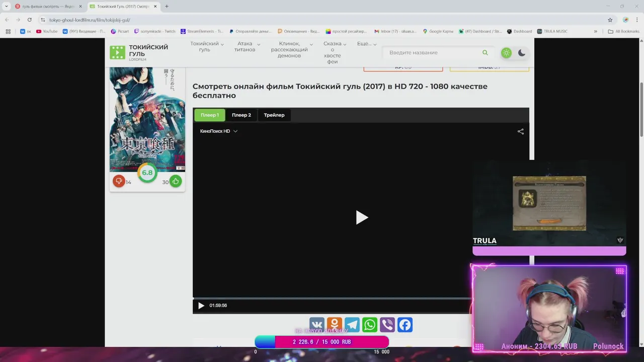Click the ТОКИЙСКИЙ ГУЛЬ site title

[x=148, y=50]
